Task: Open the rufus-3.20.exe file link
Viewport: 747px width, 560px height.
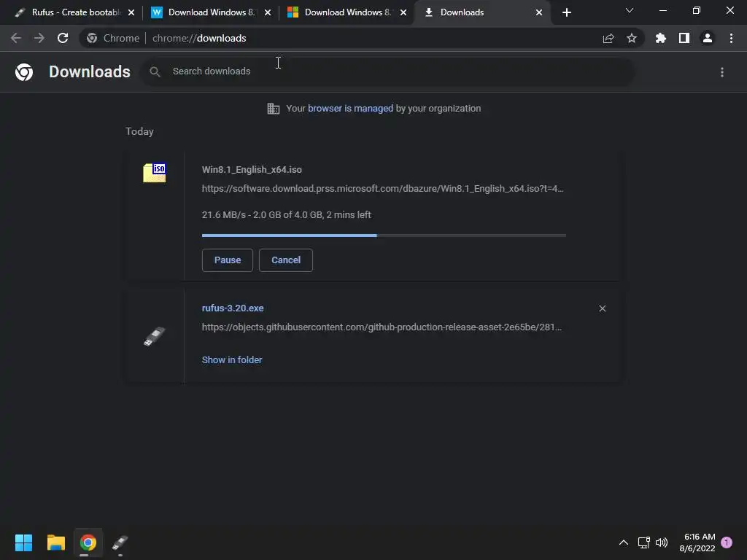Action: click(x=233, y=308)
